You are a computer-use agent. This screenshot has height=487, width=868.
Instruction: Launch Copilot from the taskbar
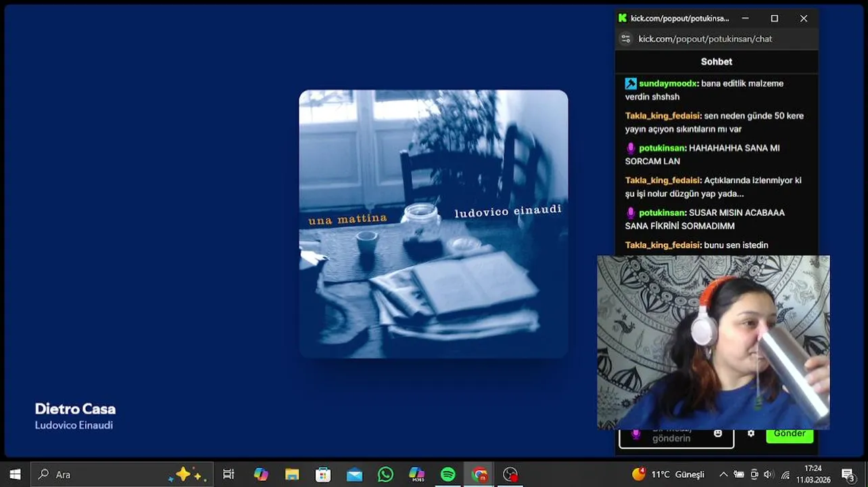[261, 474]
